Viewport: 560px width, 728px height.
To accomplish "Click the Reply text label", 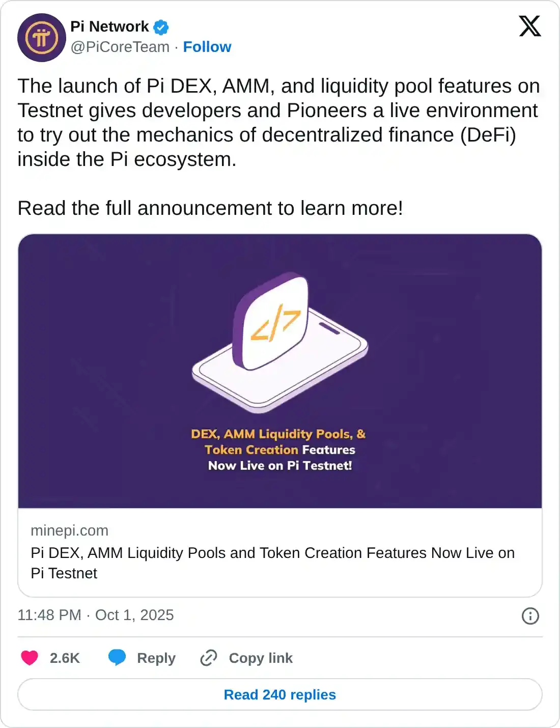I will [156, 658].
